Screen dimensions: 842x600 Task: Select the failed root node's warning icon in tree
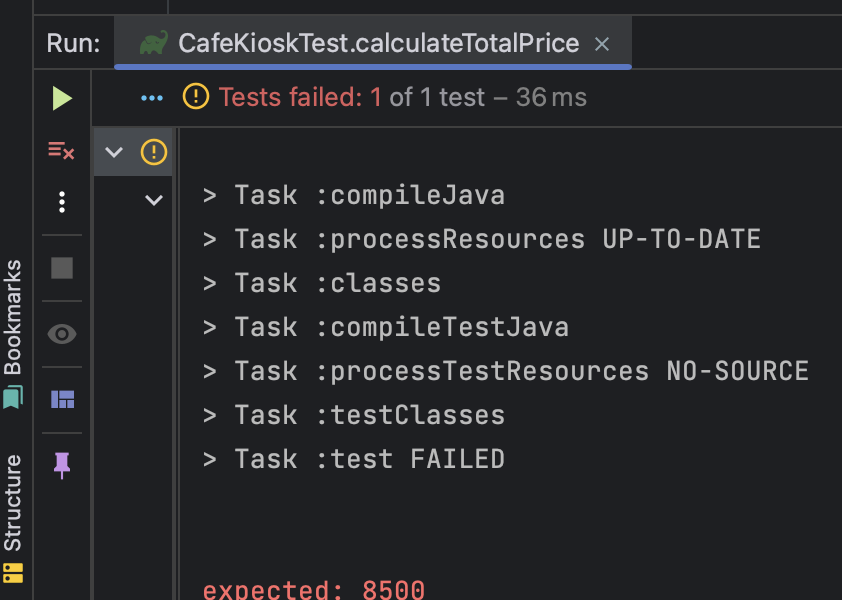[153, 152]
